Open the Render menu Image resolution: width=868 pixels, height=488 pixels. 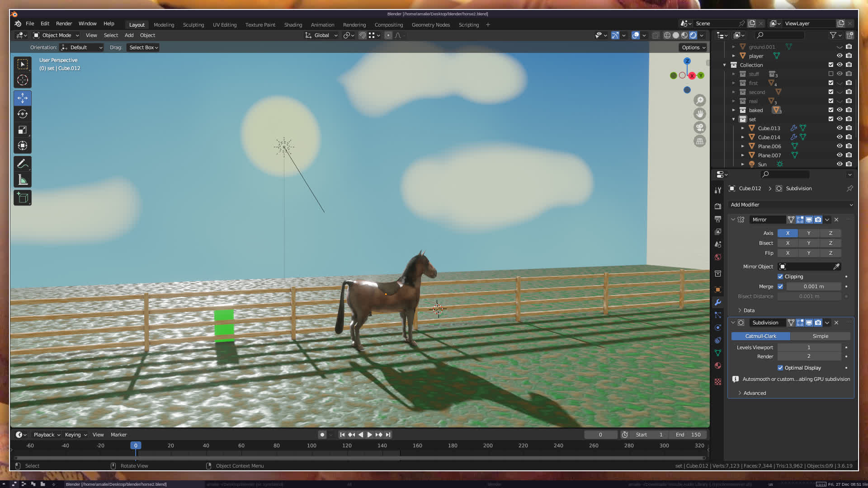tap(64, 23)
